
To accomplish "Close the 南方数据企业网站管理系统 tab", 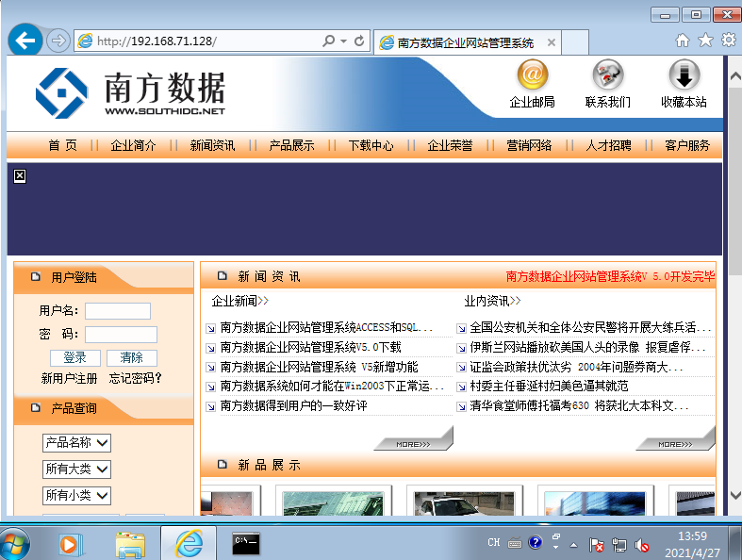I will [x=552, y=42].
